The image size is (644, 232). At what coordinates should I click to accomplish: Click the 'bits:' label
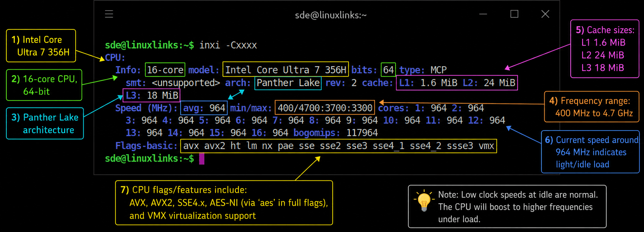pos(364,70)
